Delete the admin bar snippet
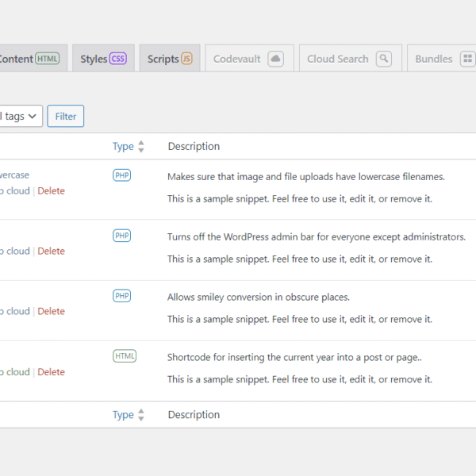Image resolution: width=476 pixels, height=476 pixels. pos(51,251)
